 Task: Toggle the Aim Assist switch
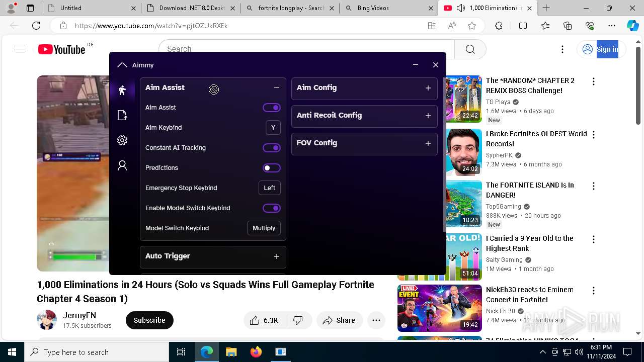(272, 108)
